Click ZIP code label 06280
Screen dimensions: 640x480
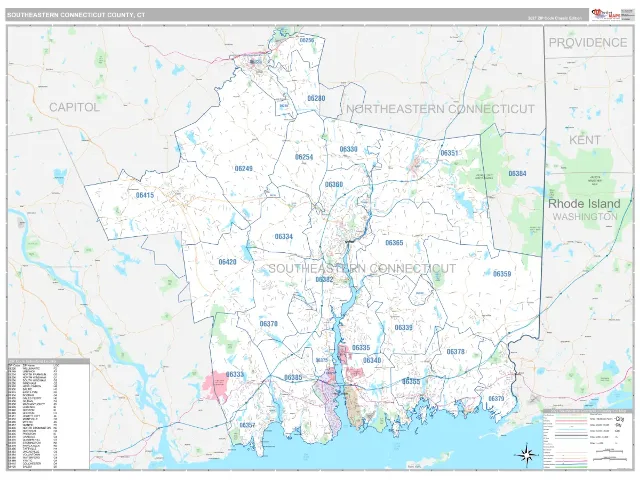(316, 98)
